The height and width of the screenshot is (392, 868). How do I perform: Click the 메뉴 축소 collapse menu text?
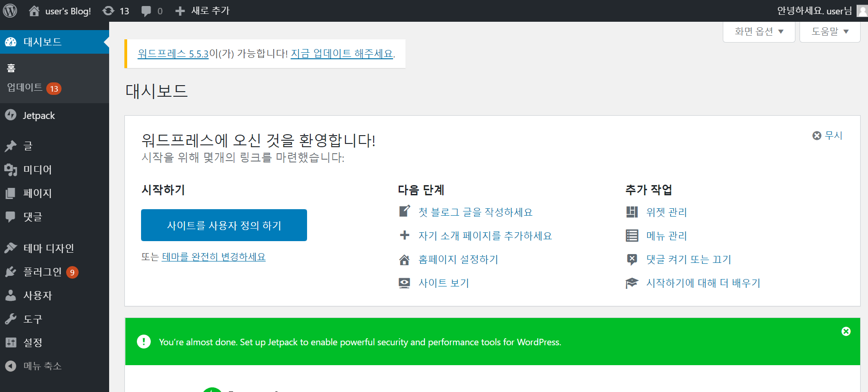click(x=43, y=366)
